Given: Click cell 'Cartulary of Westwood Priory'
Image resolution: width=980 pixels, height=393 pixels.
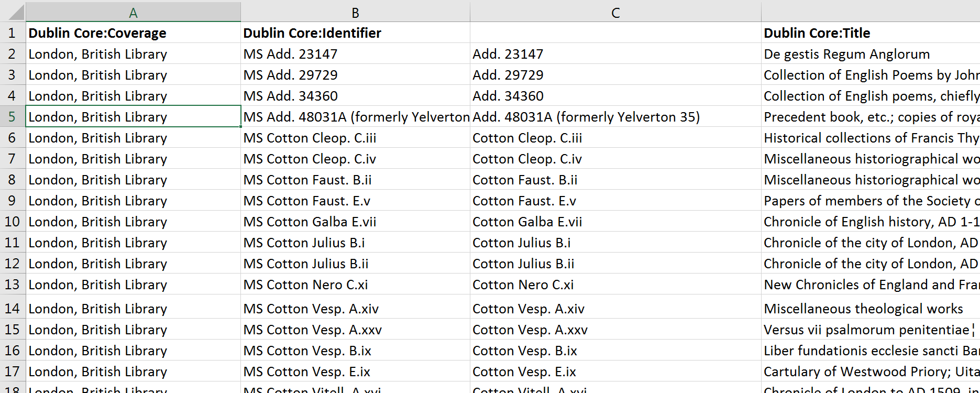Looking at the screenshot, I should (x=871, y=372).
